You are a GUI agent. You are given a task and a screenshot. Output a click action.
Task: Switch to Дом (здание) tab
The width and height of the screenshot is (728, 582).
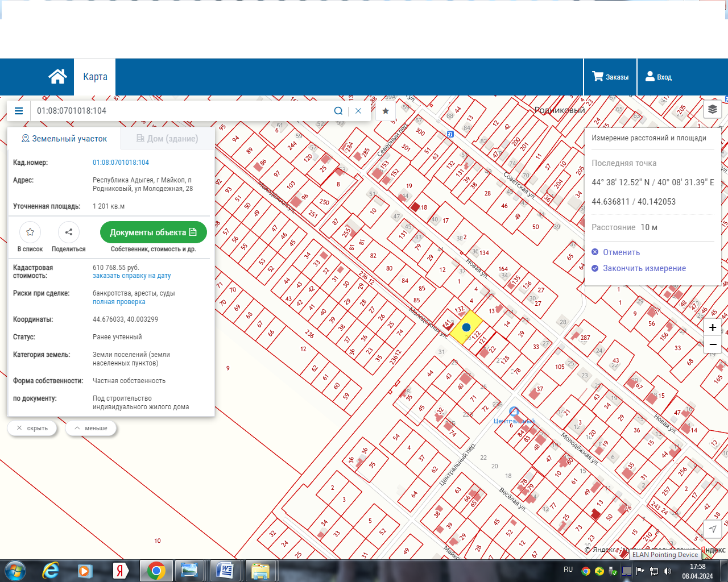click(167, 139)
